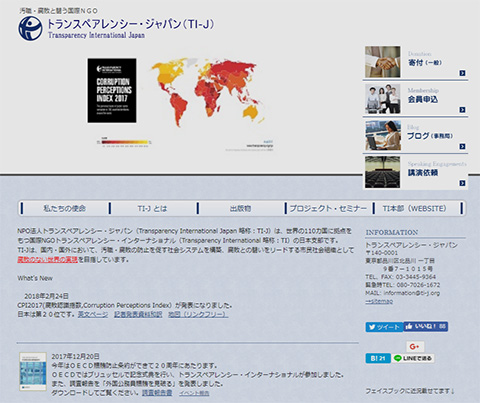Open the ブログ (事務局) blog link
Viewport: 480px width, 403px height.
click(x=430, y=136)
